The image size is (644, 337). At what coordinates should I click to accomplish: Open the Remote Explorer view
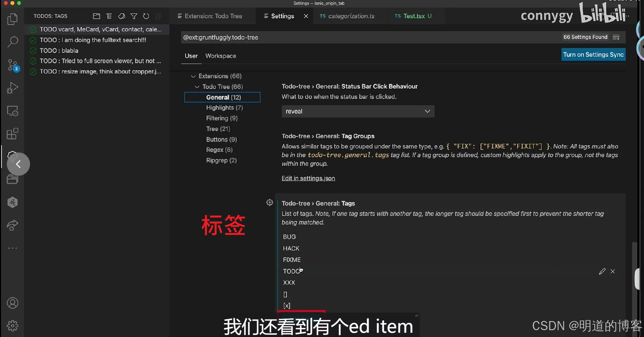click(12, 111)
